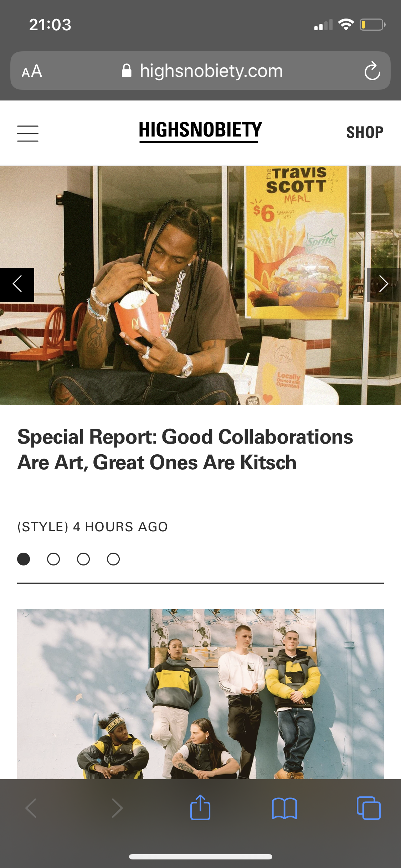Go back with Safari back arrow
The height and width of the screenshot is (868, 401).
31,808
